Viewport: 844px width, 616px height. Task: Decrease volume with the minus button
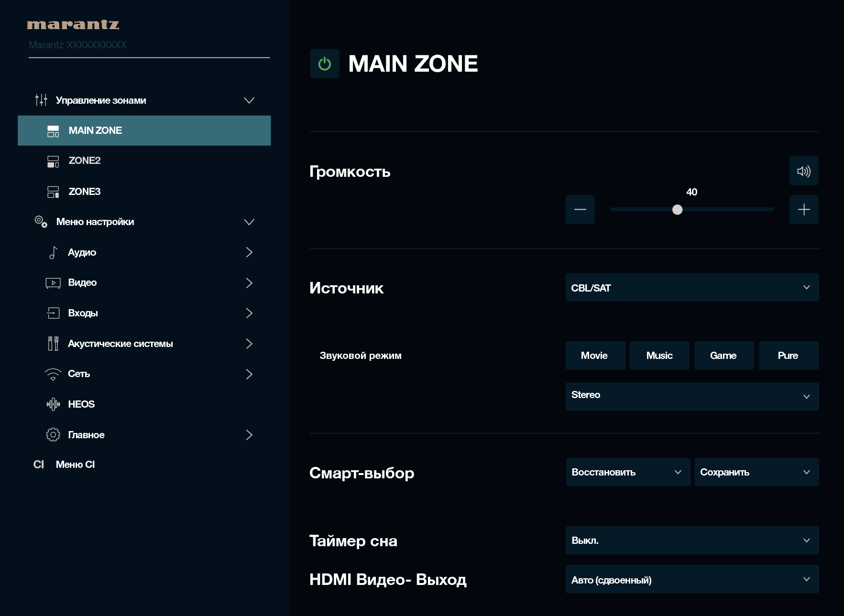580,209
